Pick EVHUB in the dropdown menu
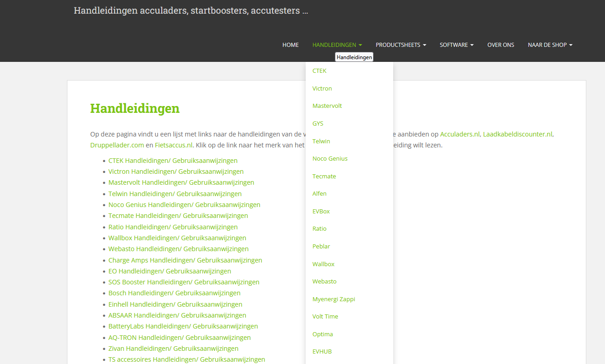This screenshot has height=364, width=605. (x=322, y=352)
